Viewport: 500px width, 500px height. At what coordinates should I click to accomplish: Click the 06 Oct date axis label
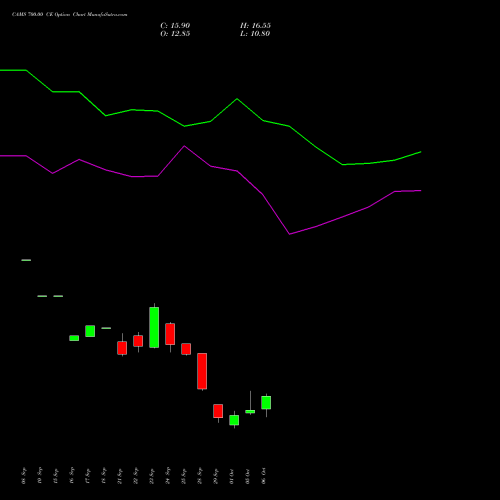tap(264, 476)
